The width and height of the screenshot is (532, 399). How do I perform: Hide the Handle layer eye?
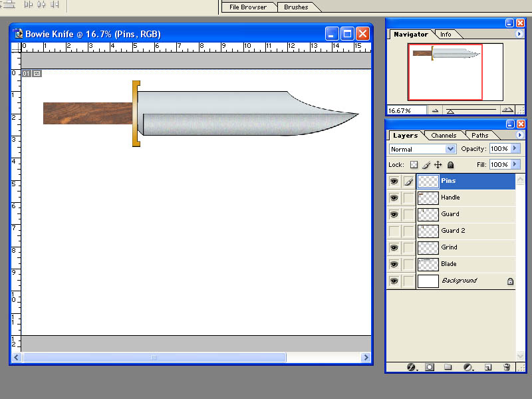tap(394, 198)
